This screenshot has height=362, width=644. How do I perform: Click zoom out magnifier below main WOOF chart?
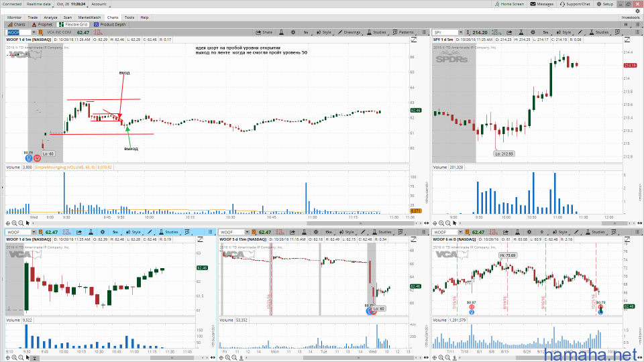pos(21,223)
